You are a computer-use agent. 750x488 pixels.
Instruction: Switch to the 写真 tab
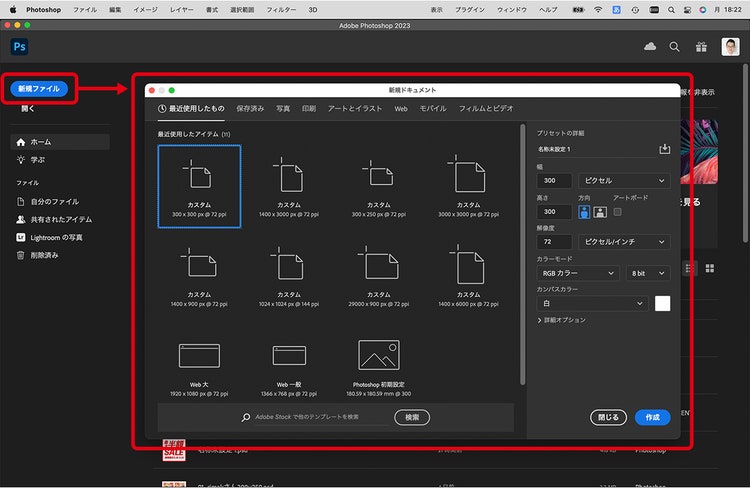pos(283,109)
